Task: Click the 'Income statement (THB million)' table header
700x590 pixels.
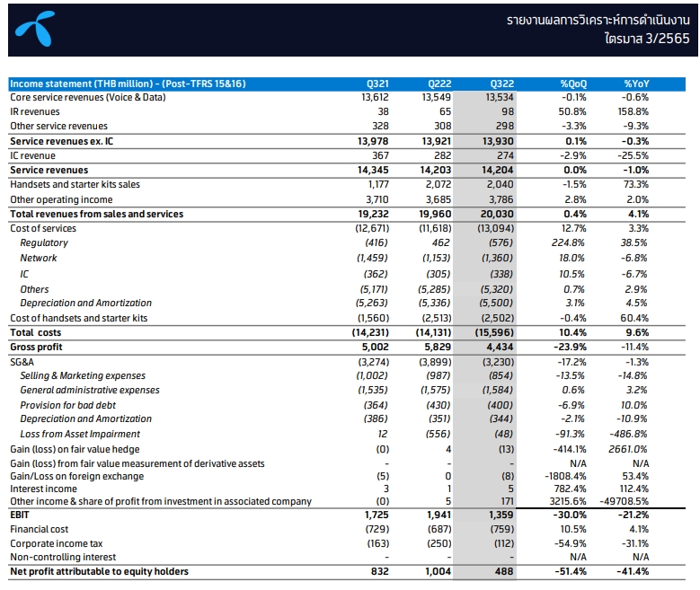Action: [128, 84]
